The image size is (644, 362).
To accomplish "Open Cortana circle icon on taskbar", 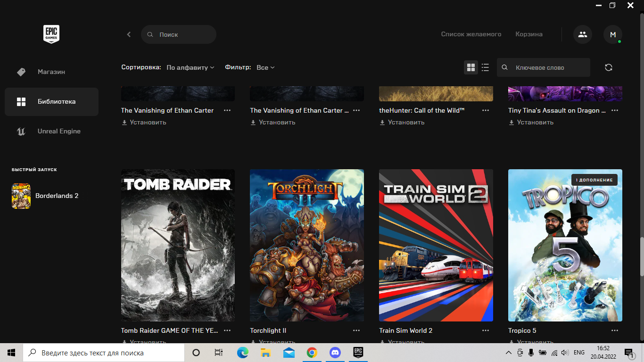I will [x=196, y=353].
